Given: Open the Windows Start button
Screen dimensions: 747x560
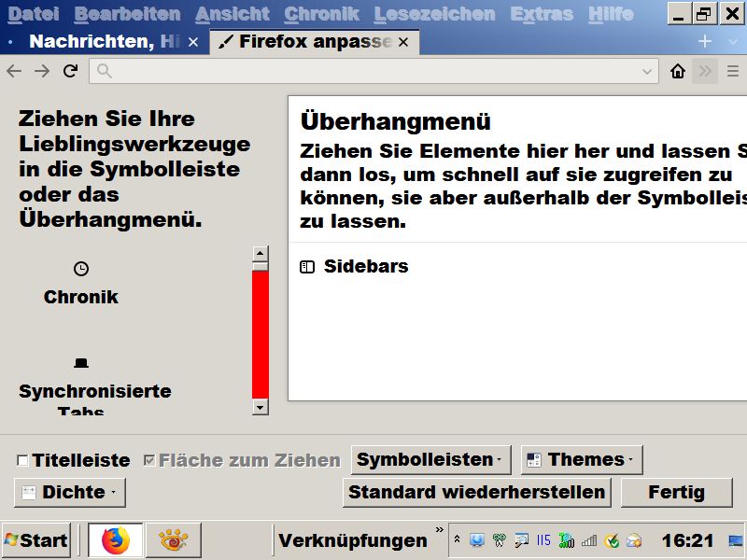Looking at the screenshot, I should pyautogui.click(x=36, y=540).
